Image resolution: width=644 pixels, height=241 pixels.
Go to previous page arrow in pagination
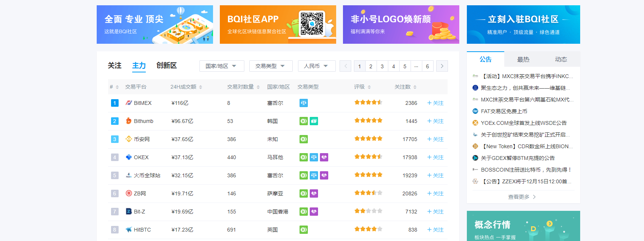click(x=345, y=66)
